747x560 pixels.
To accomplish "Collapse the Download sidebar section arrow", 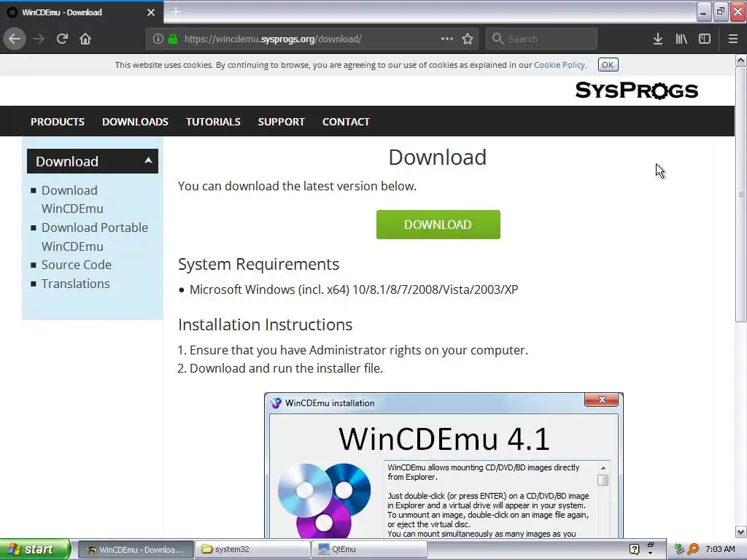I will [x=148, y=160].
